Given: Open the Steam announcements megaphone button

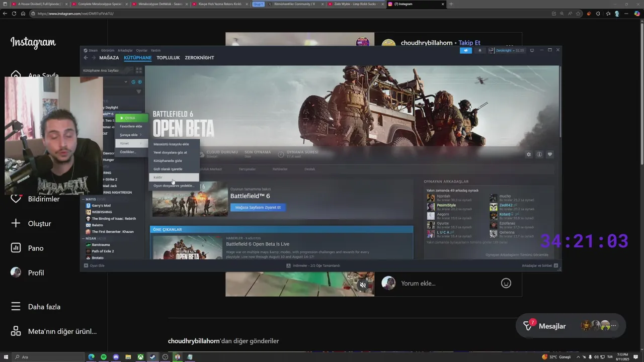Looking at the screenshot, I should pos(465,50).
